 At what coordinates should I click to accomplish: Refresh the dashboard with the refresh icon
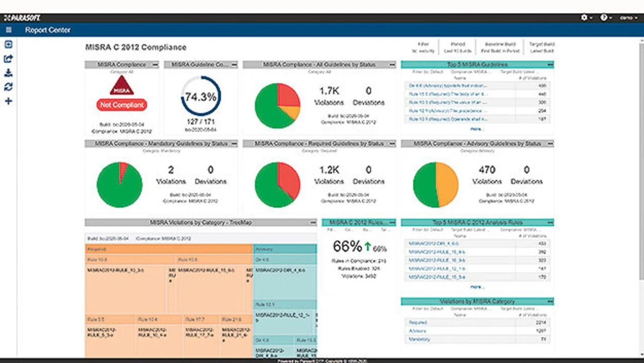coord(8,87)
